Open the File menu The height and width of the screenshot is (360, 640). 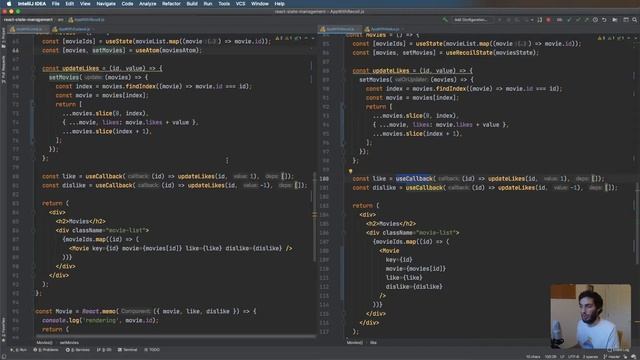click(56, 4)
